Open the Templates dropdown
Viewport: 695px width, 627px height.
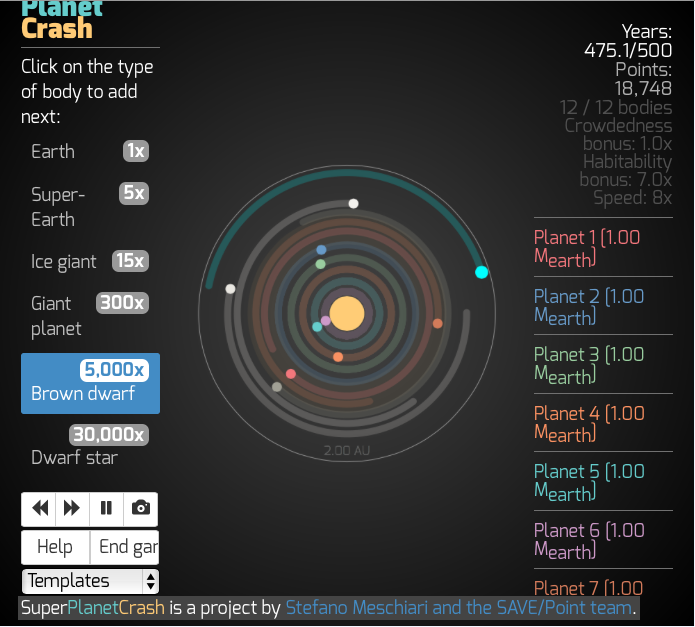[91, 581]
